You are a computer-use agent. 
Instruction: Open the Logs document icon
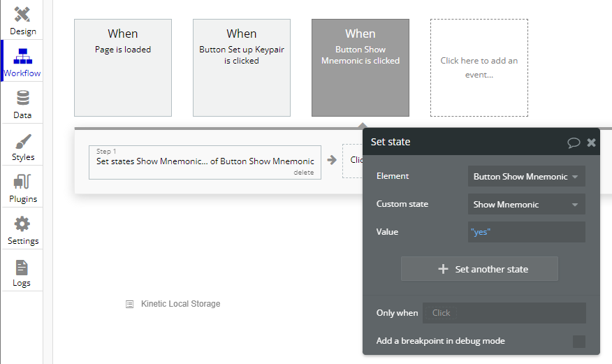point(22,267)
